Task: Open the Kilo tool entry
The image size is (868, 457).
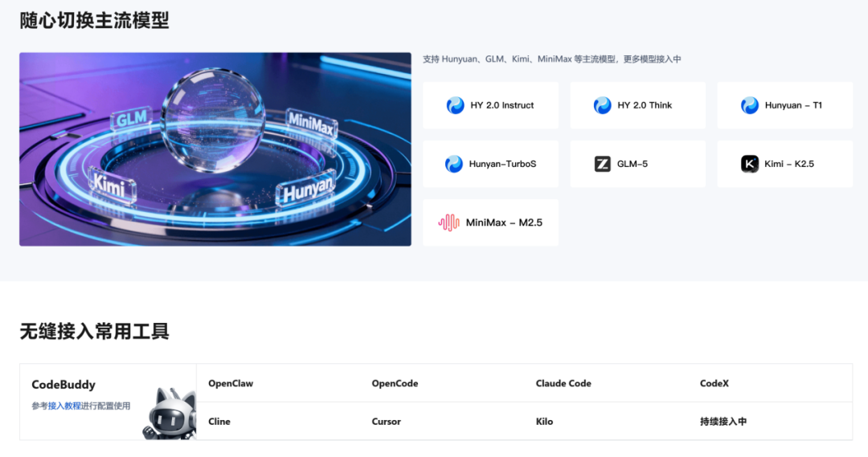Action: point(544,422)
